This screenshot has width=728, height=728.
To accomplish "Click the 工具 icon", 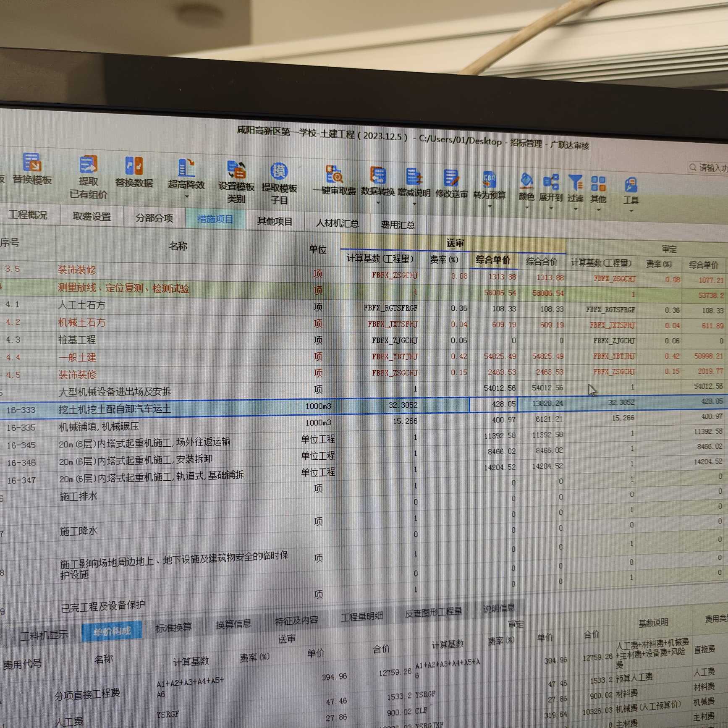I will [631, 185].
